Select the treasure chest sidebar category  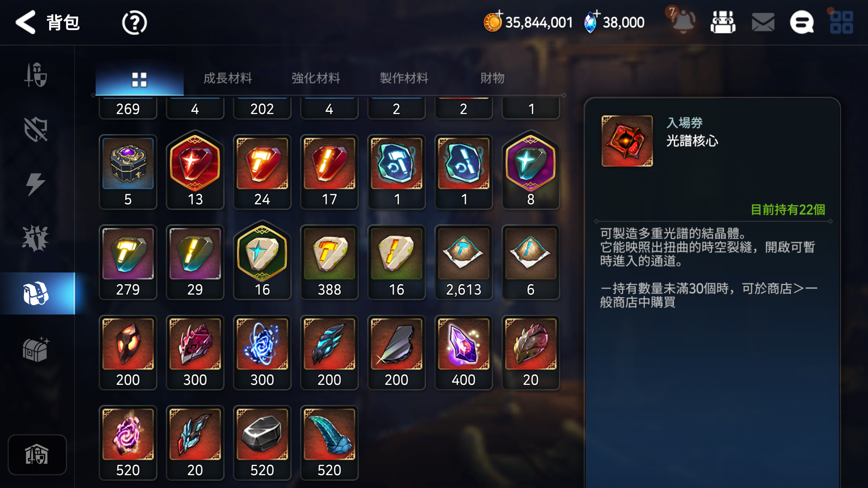(36, 349)
